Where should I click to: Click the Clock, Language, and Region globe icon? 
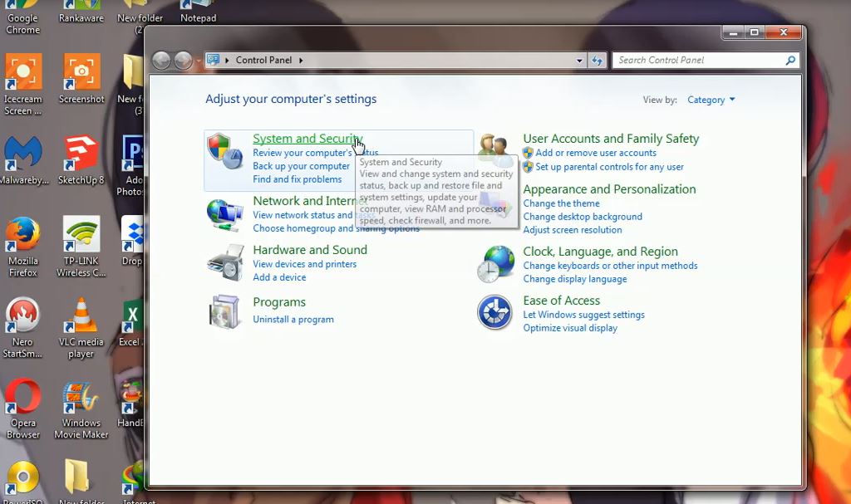495,264
